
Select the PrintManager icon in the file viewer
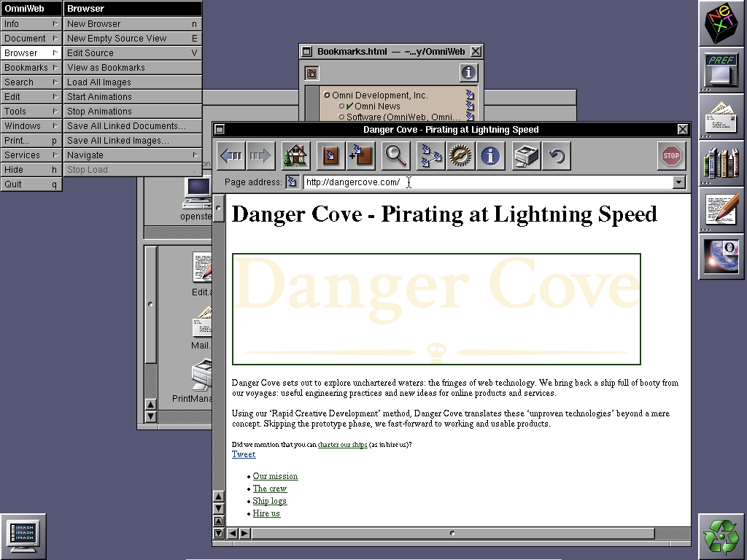click(201, 376)
